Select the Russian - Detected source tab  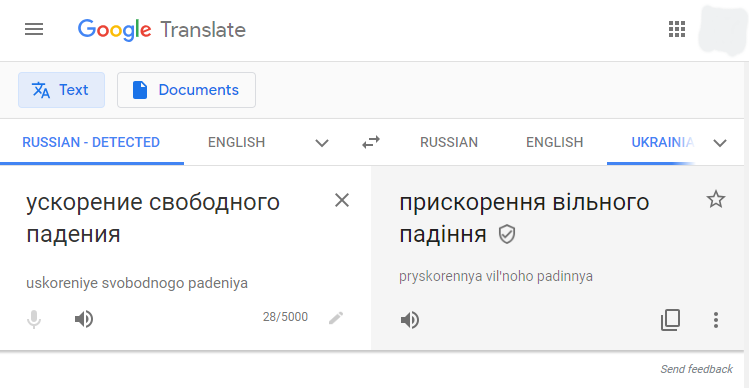pyautogui.click(x=91, y=142)
